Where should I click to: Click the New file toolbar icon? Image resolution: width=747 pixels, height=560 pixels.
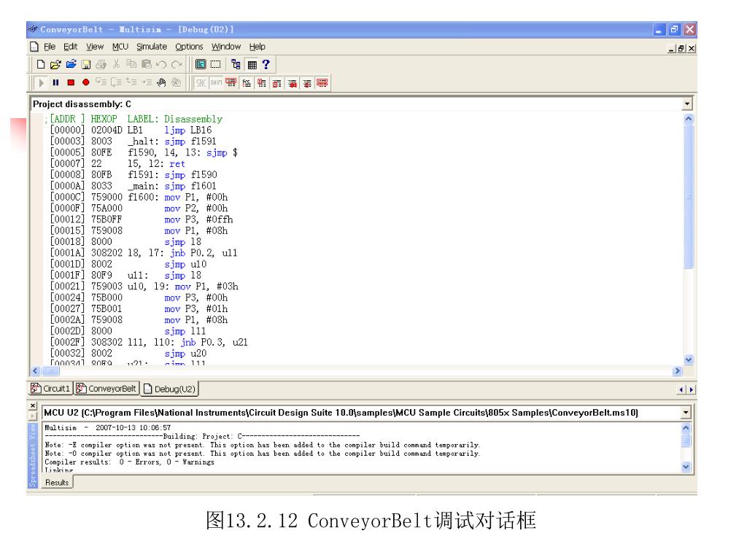coord(41,64)
